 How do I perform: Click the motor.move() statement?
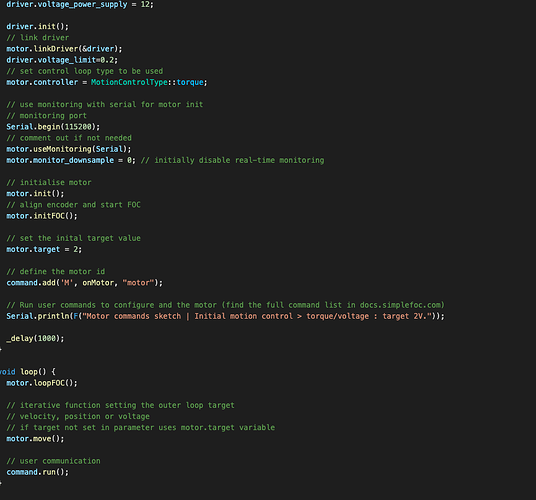point(35,439)
